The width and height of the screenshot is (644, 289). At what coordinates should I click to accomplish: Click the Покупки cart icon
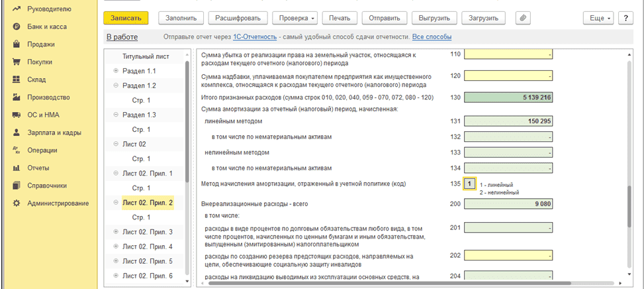(16, 62)
